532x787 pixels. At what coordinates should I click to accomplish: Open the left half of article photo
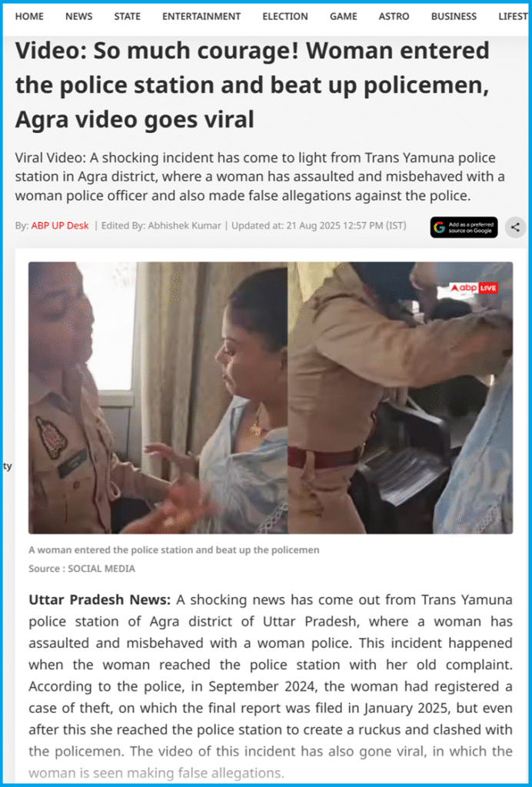(158, 397)
